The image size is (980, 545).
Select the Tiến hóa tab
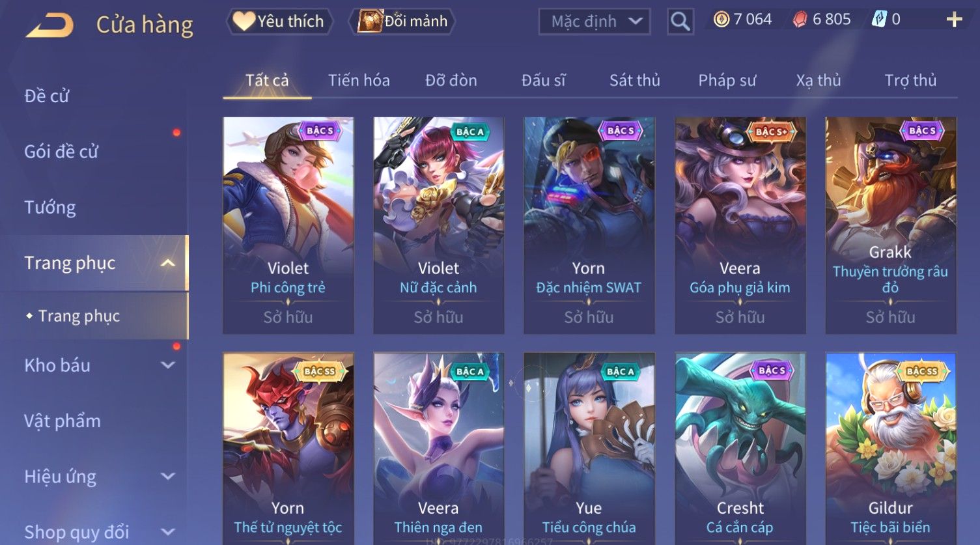coord(359,80)
